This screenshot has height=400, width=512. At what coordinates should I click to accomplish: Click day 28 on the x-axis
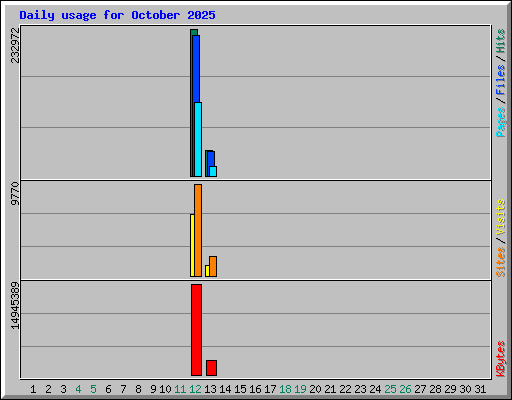435,389
